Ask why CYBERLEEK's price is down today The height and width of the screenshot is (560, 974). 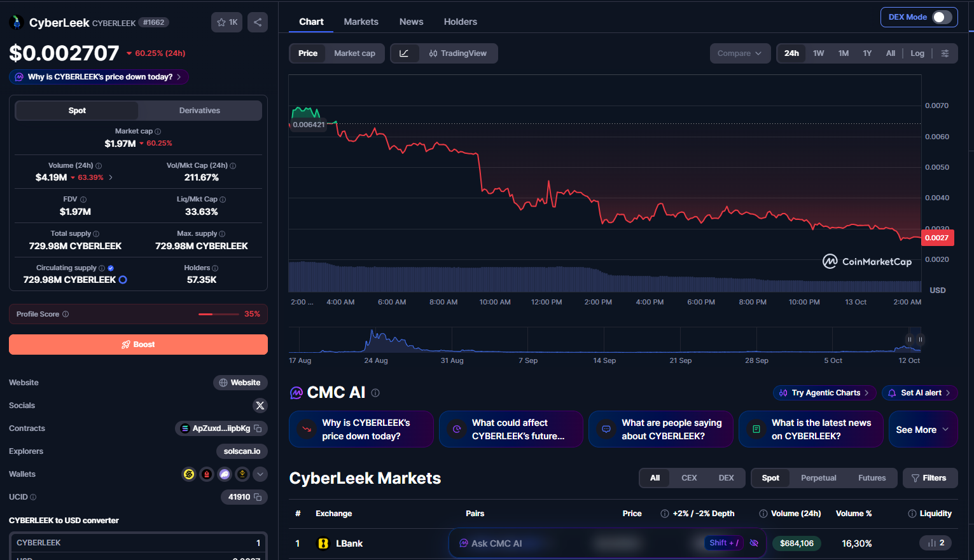pyautogui.click(x=99, y=77)
